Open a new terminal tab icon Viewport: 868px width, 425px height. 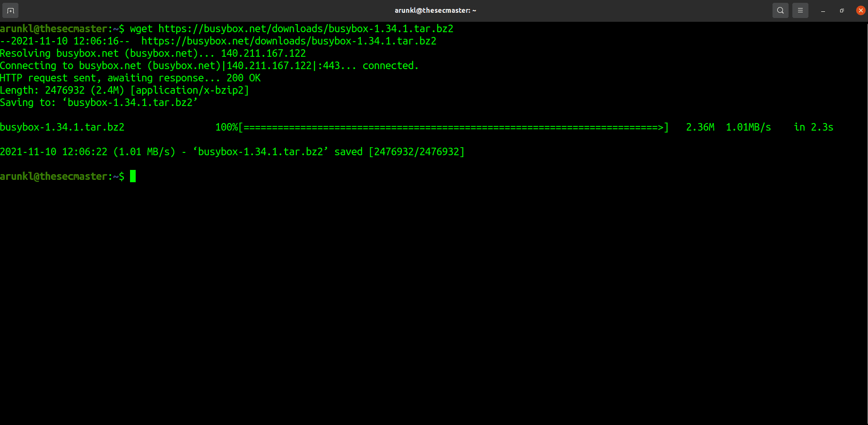(x=10, y=10)
